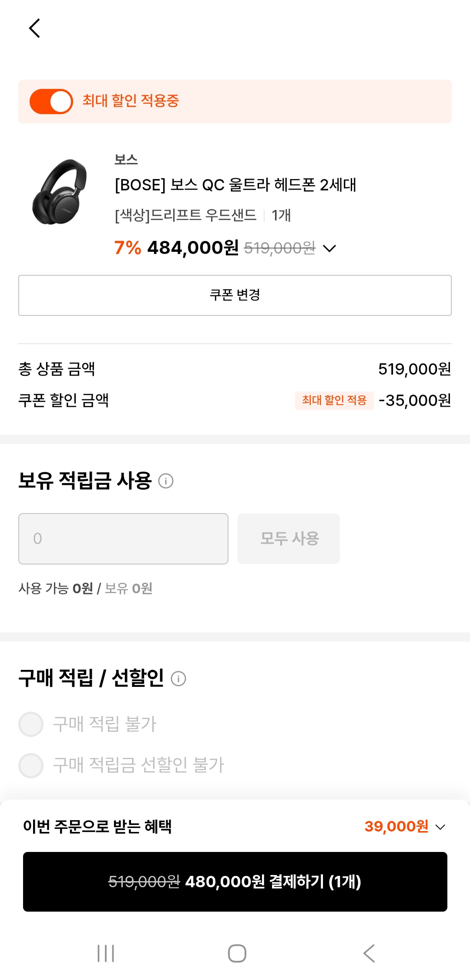Tap Android recent apps navigation icon
The width and height of the screenshot is (470, 980).
[106, 953]
